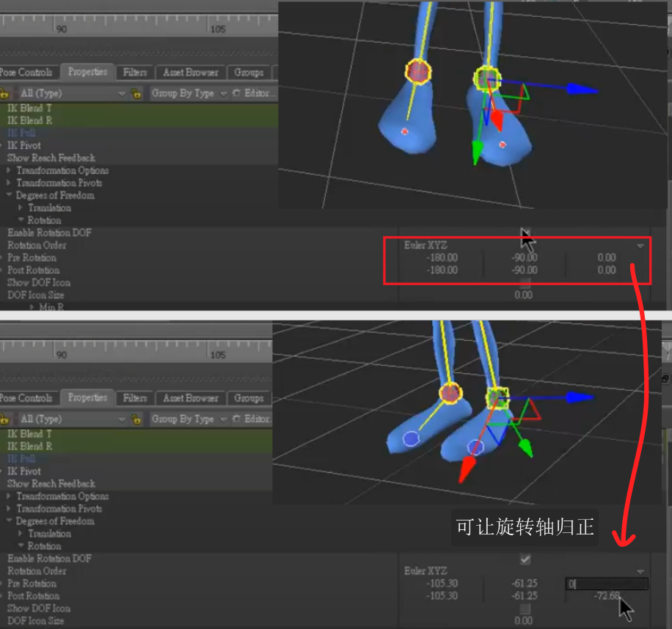Switch to Asset Browser tab in upper panel
The height and width of the screenshot is (629, 672).
click(191, 73)
